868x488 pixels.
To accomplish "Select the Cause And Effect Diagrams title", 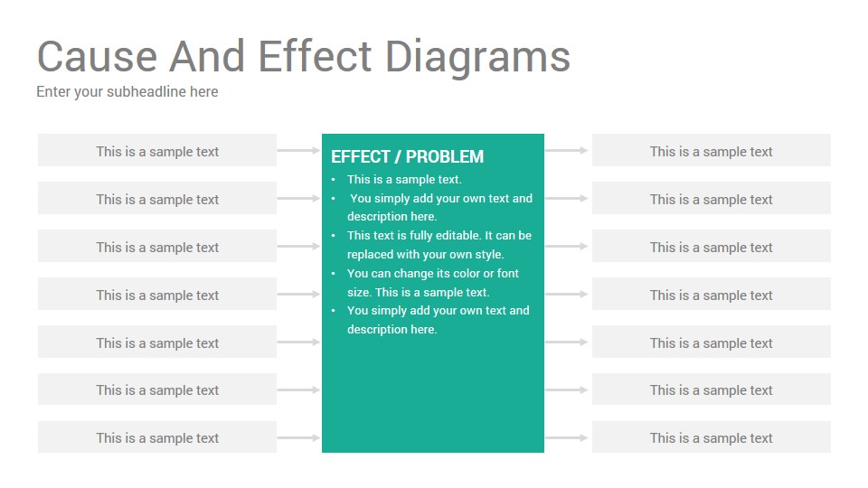I will [x=304, y=58].
